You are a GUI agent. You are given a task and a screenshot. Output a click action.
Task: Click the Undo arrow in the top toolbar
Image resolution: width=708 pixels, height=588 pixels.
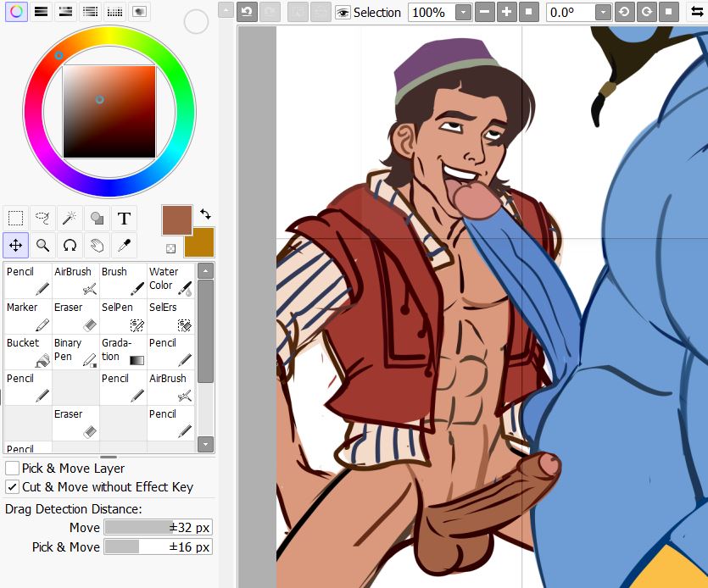[x=247, y=12]
